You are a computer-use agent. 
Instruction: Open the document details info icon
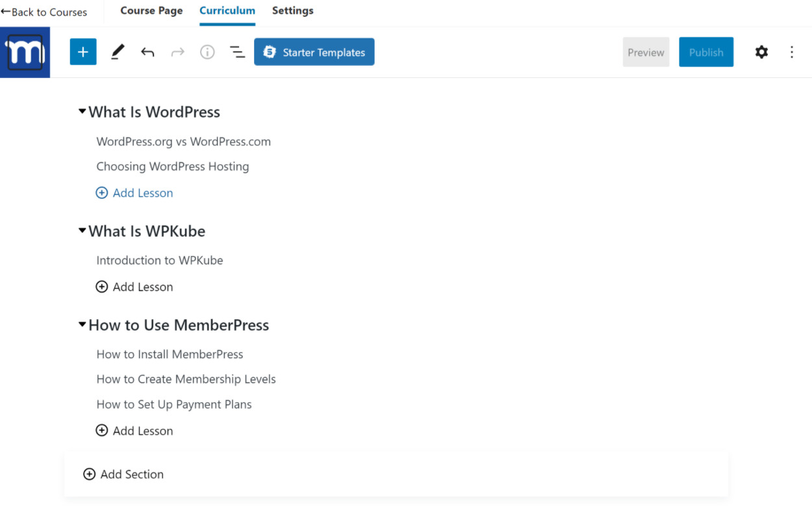tap(207, 52)
